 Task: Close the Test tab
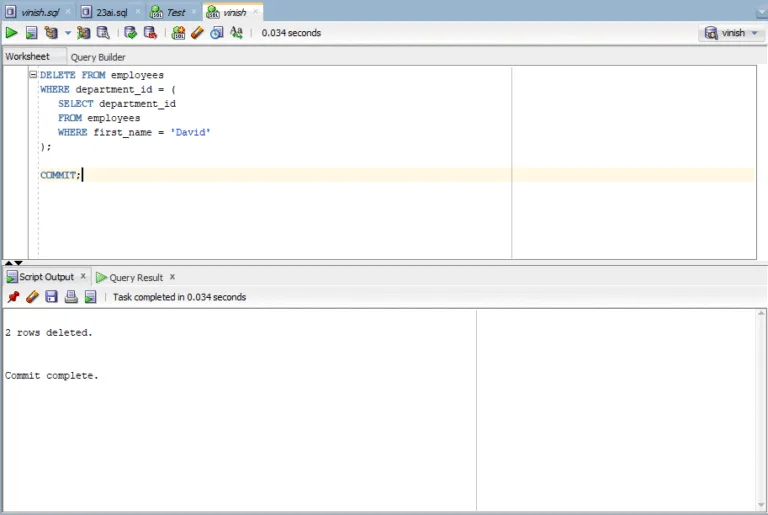click(x=194, y=11)
